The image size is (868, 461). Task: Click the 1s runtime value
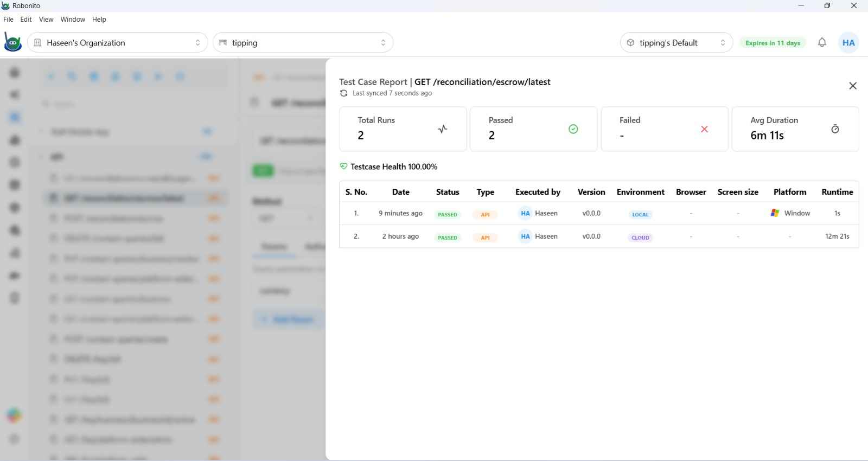[837, 213]
